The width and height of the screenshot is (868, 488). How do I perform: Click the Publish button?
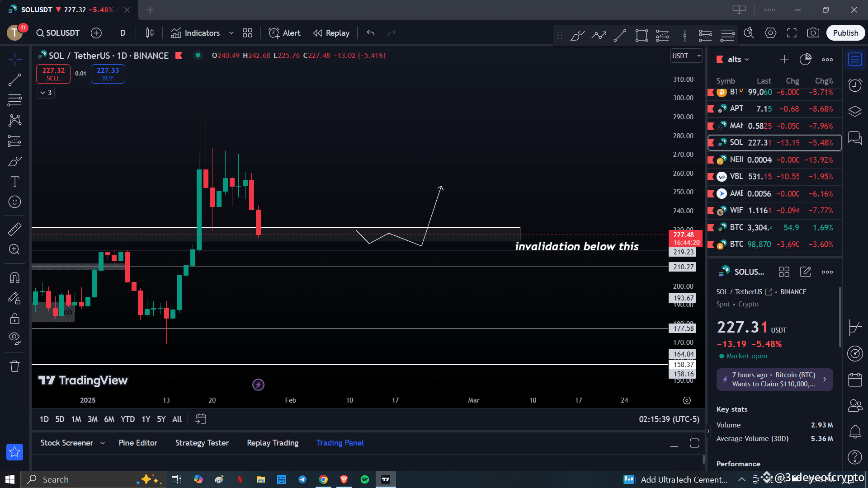tap(845, 33)
